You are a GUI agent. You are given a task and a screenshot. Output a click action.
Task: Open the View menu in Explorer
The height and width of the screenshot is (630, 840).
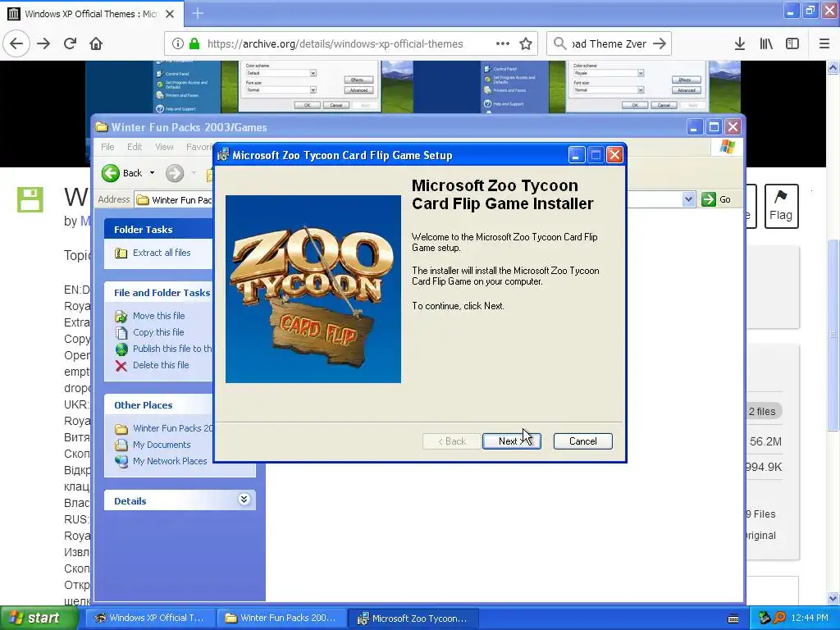tap(164, 147)
